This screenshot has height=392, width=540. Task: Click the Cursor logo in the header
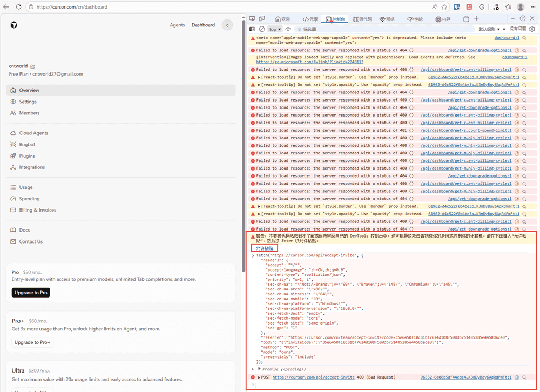pos(13,25)
